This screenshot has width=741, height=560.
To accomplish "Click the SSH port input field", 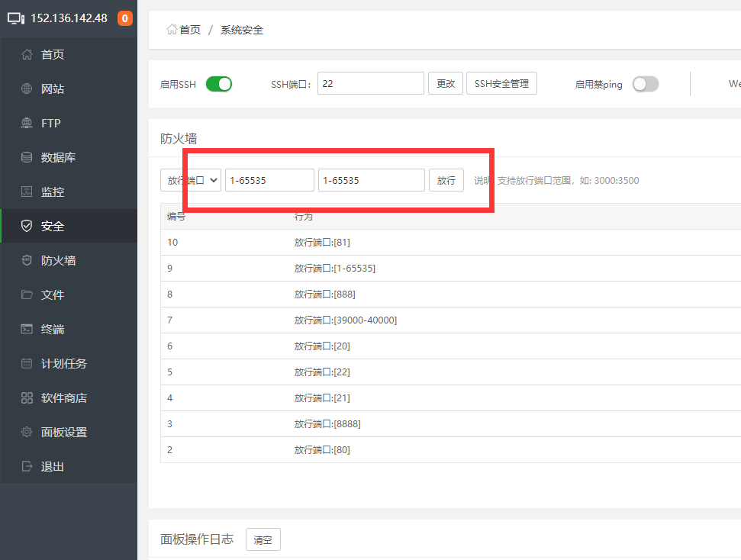I will (x=370, y=84).
